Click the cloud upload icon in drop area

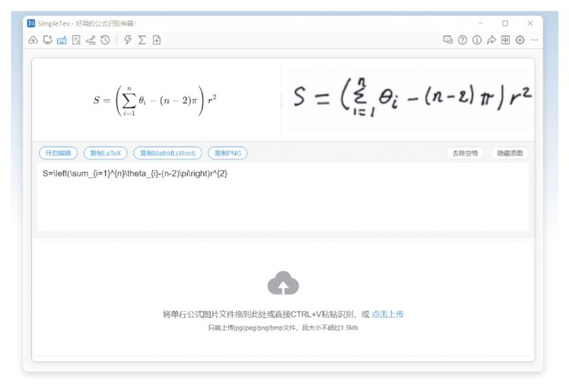tap(283, 283)
